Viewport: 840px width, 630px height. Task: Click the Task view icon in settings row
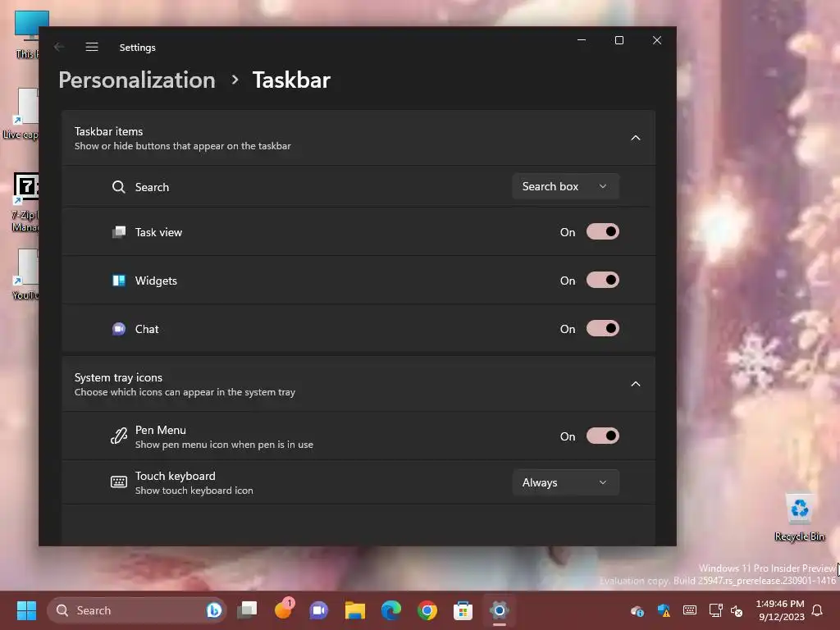click(119, 232)
